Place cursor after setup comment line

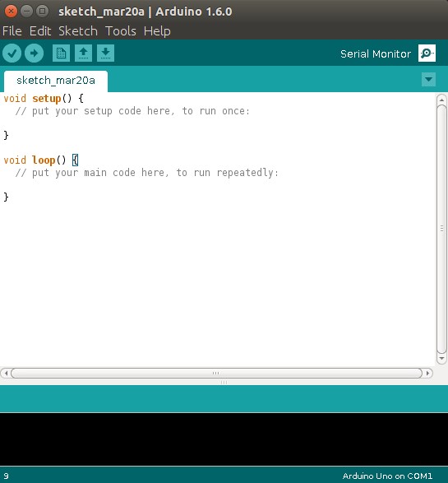click(x=250, y=111)
